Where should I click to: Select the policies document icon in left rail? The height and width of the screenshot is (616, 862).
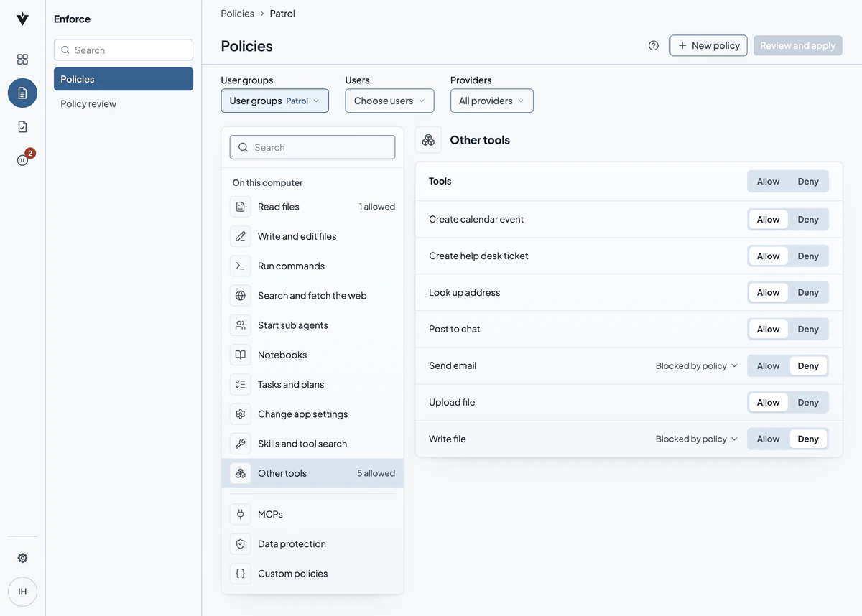tap(22, 93)
